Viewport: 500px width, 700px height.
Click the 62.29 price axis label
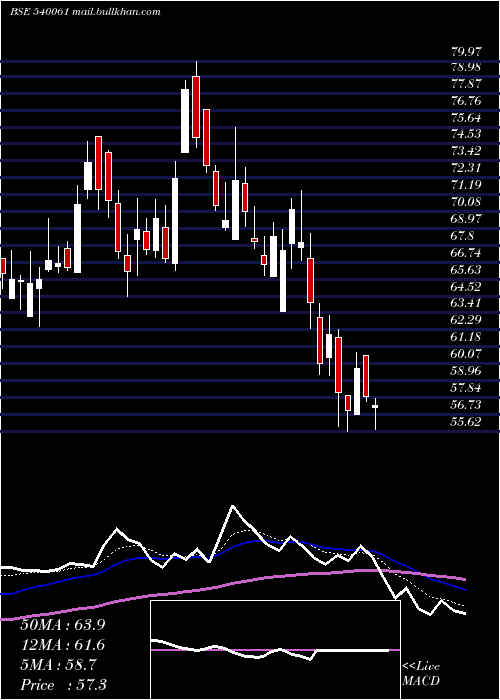coord(467,320)
